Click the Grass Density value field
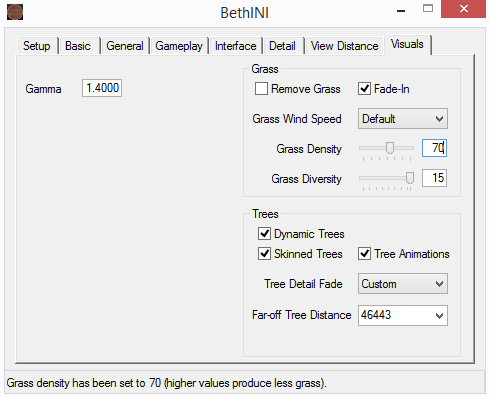This screenshot has height=397, width=489. point(434,148)
